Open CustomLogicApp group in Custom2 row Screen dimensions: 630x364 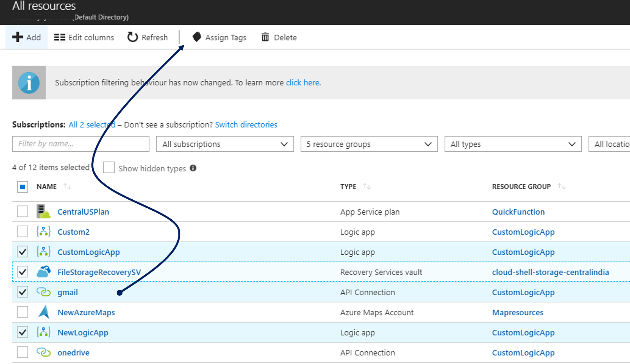(523, 232)
